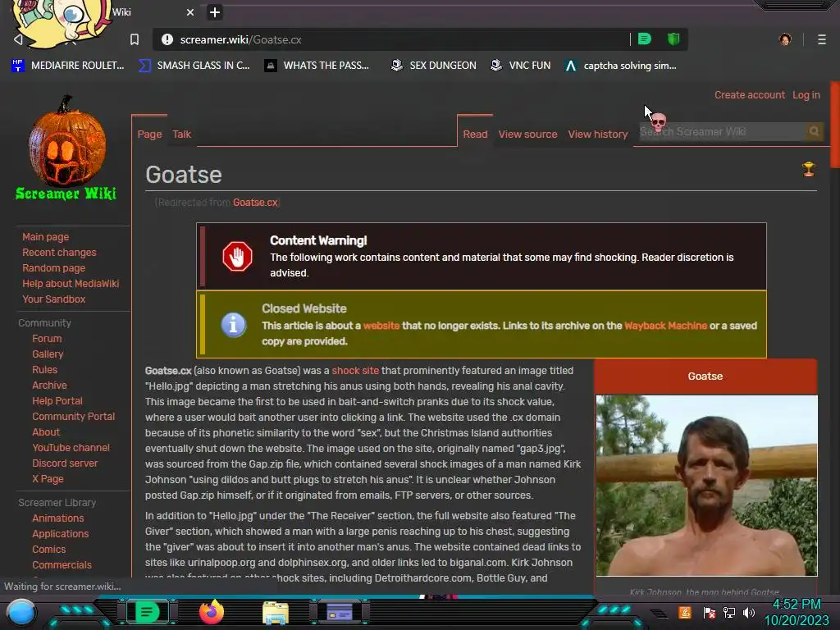The height and width of the screenshot is (630, 840).
Task: Launch Firefox from the taskbar
Action: [x=211, y=612]
